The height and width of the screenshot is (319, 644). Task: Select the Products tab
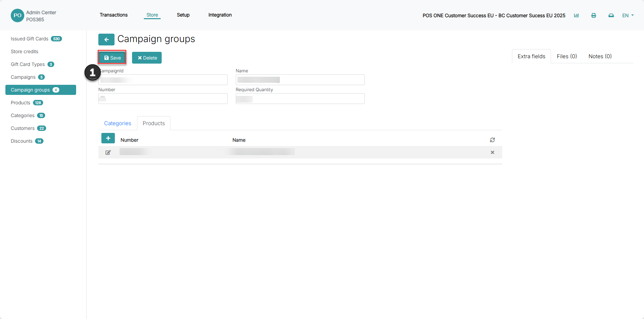tap(154, 123)
